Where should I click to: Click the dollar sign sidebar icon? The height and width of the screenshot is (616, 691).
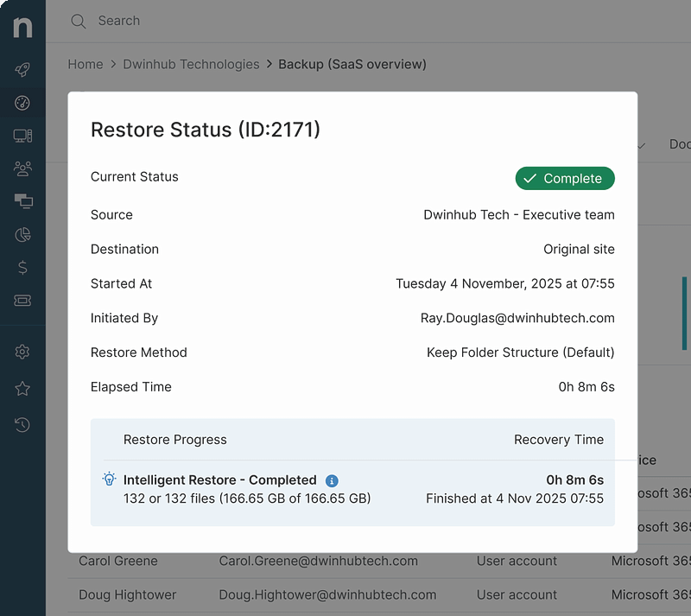pyautogui.click(x=22, y=268)
